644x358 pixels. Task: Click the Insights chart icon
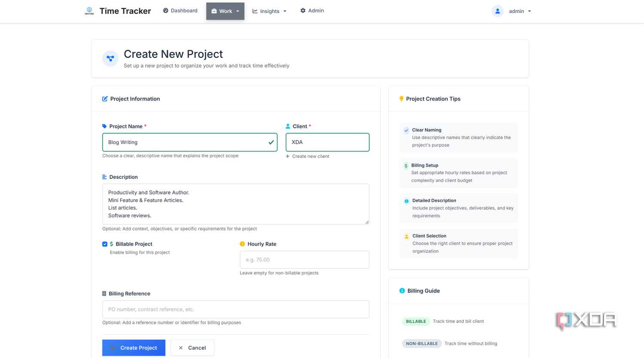point(255,11)
